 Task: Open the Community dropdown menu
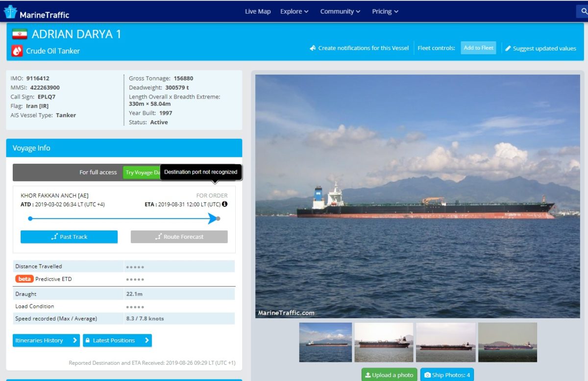click(340, 11)
